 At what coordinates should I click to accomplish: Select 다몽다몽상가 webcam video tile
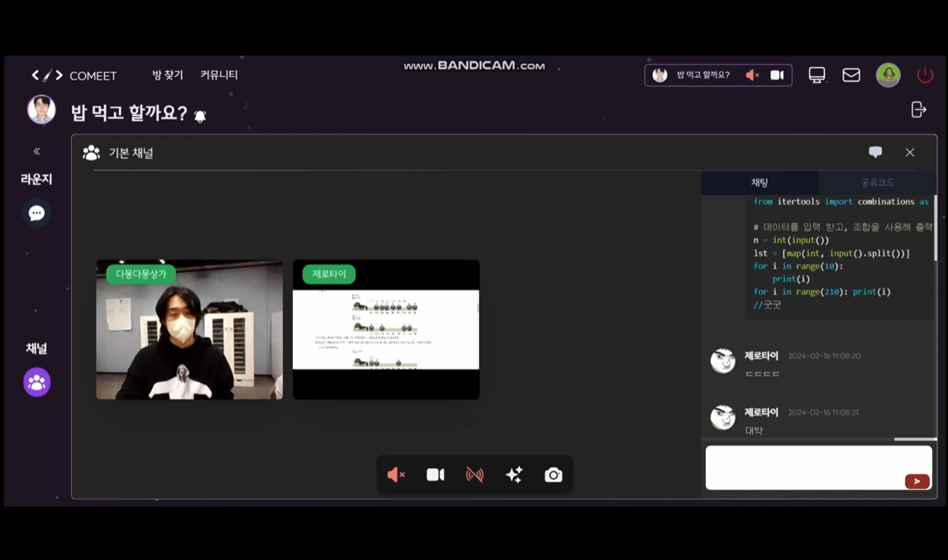(189, 329)
